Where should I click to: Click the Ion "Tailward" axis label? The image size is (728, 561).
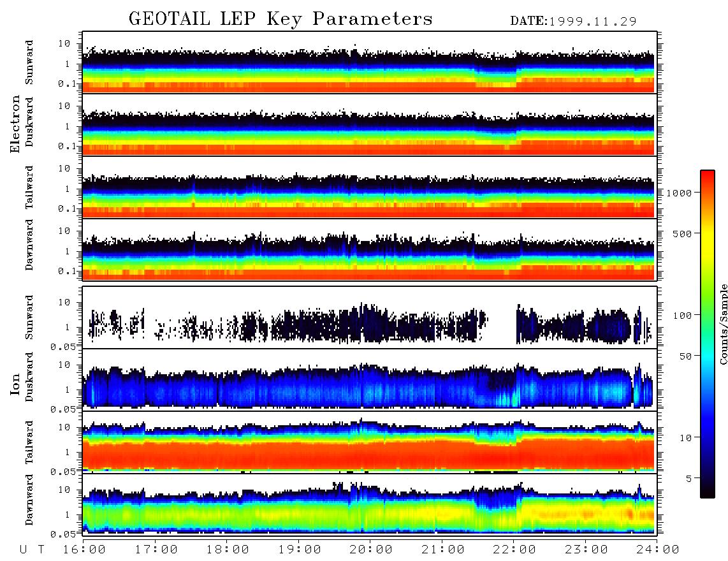(29, 442)
